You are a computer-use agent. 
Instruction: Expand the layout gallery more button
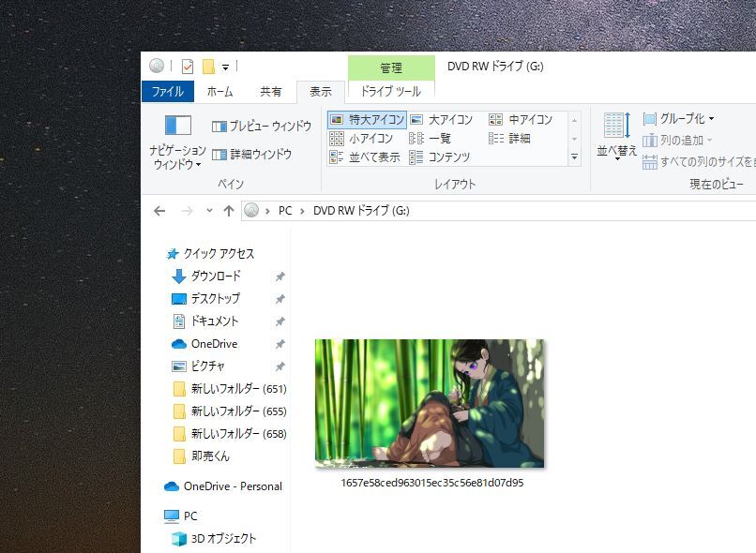click(x=574, y=157)
